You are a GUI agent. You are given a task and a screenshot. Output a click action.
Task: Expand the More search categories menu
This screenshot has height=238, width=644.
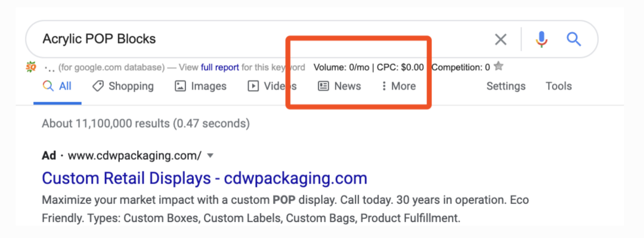pos(398,86)
